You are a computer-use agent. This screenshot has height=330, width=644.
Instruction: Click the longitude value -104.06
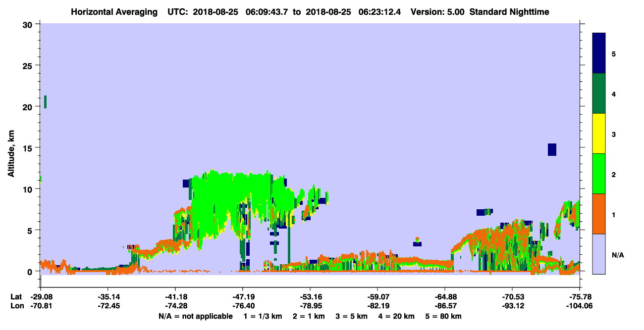(580, 305)
